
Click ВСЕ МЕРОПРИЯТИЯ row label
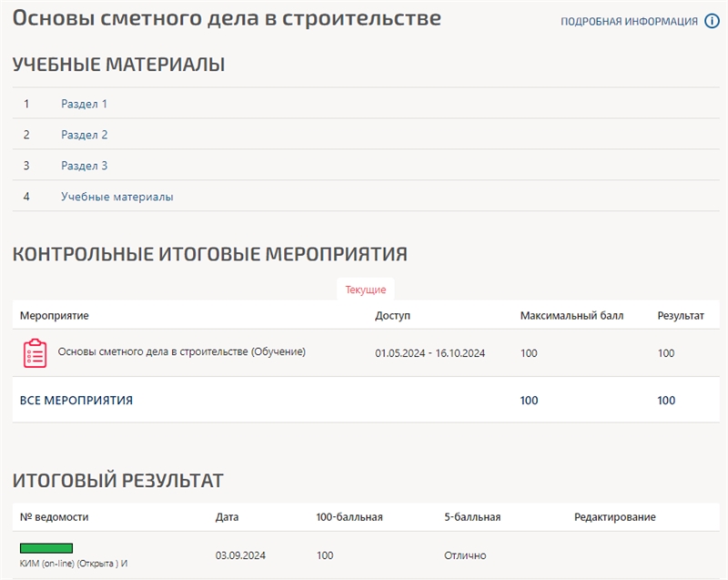pyautogui.click(x=76, y=401)
